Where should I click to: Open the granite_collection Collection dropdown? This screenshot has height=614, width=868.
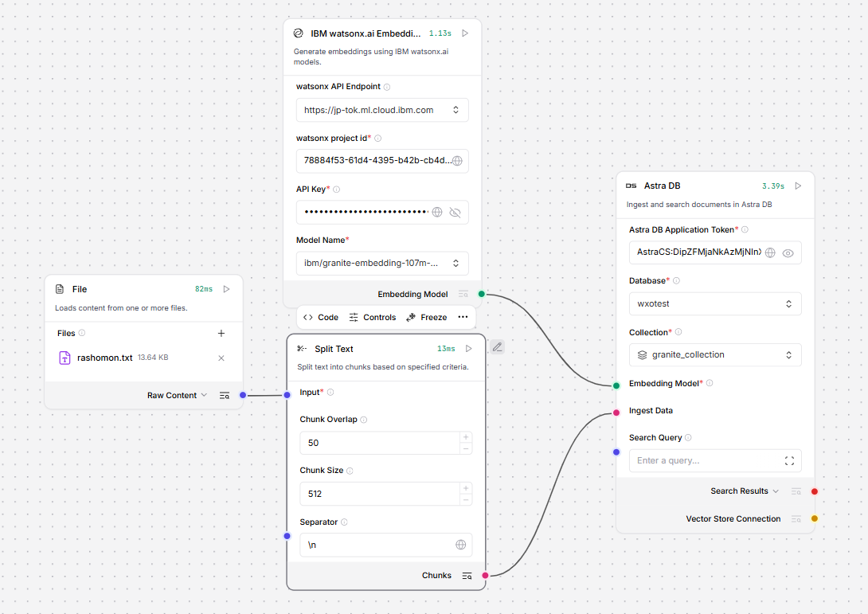[x=715, y=355]
